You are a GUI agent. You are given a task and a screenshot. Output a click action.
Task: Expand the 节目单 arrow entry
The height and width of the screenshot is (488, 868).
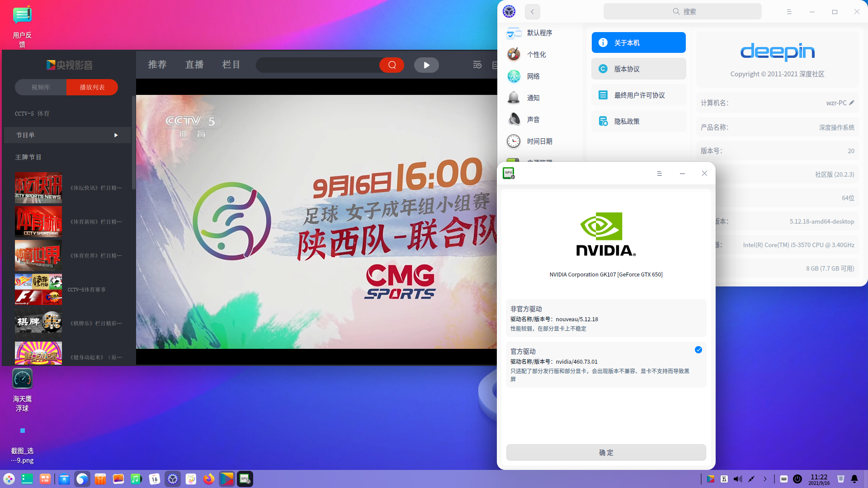pos(116,135)
